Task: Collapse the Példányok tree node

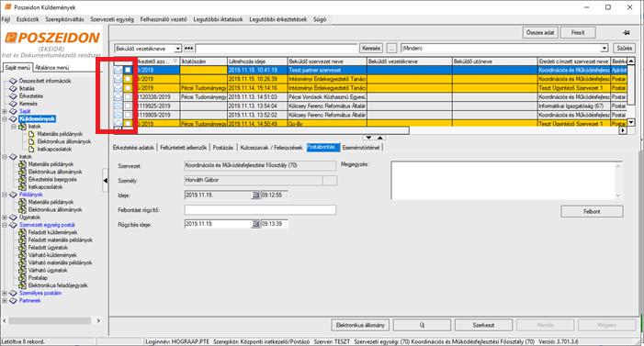Action: click(x=5, y=195)
